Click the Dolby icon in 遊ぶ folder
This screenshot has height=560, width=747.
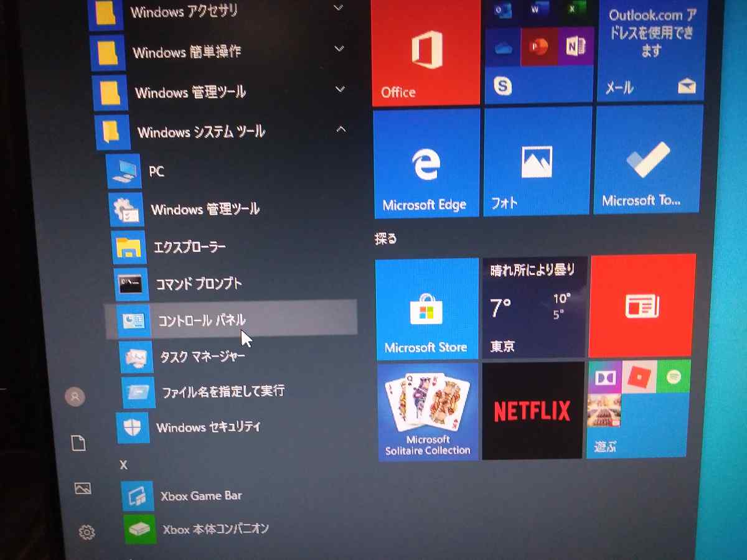(x=605, y=377)
